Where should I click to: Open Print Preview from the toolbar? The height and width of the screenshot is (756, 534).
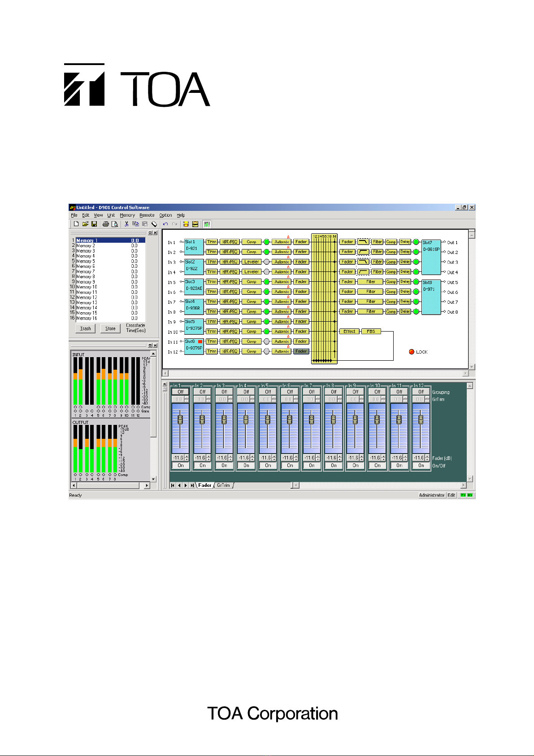point(115,224)
